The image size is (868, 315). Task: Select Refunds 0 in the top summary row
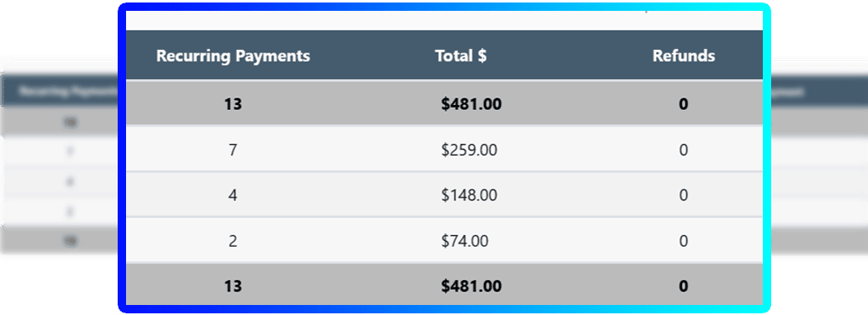click(684, 104)
